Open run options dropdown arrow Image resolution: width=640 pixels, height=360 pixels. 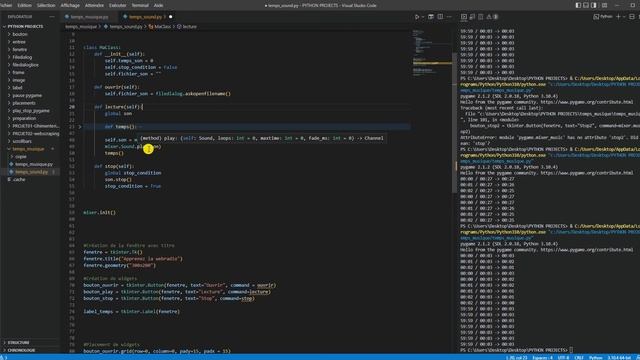[423, 17]
